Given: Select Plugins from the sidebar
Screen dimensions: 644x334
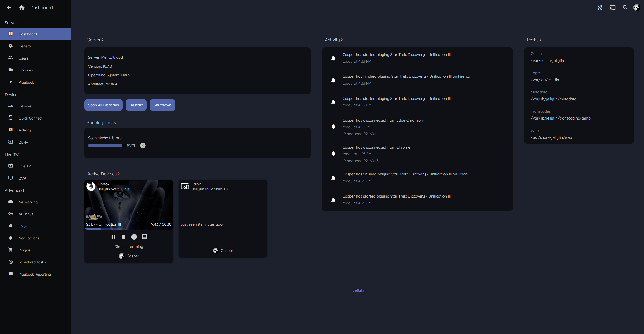Looking at the screenshot, I should pos(25,250).
